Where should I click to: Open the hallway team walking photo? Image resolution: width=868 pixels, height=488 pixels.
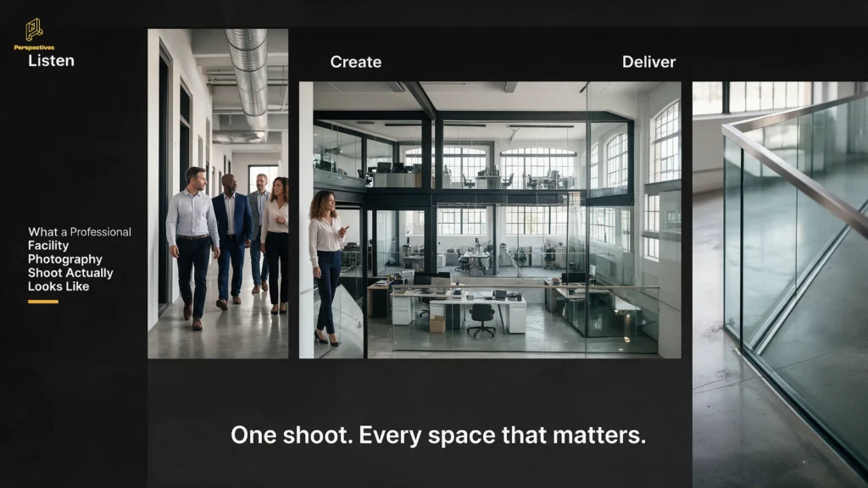218,194
